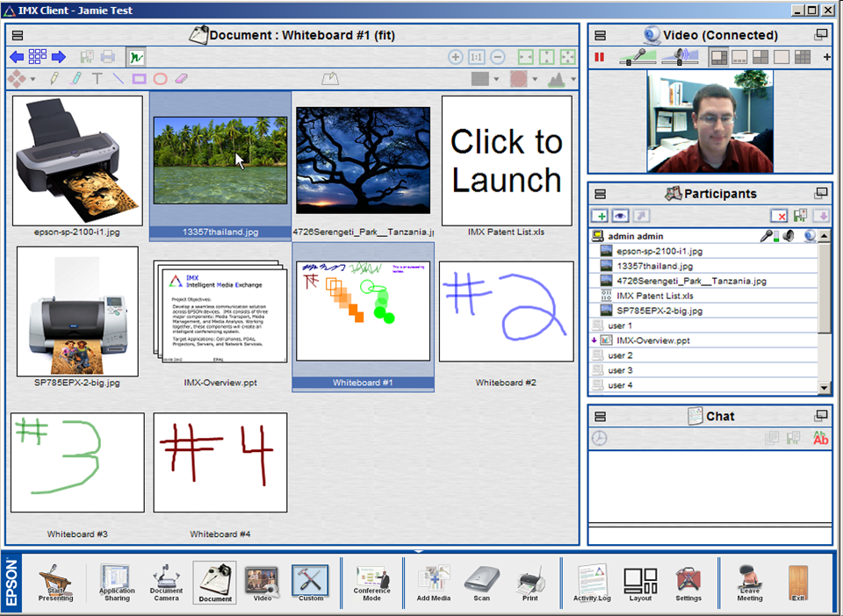The image size is (843, 616).
Task: Select the Ellipse shape tool
Action: 160,79
